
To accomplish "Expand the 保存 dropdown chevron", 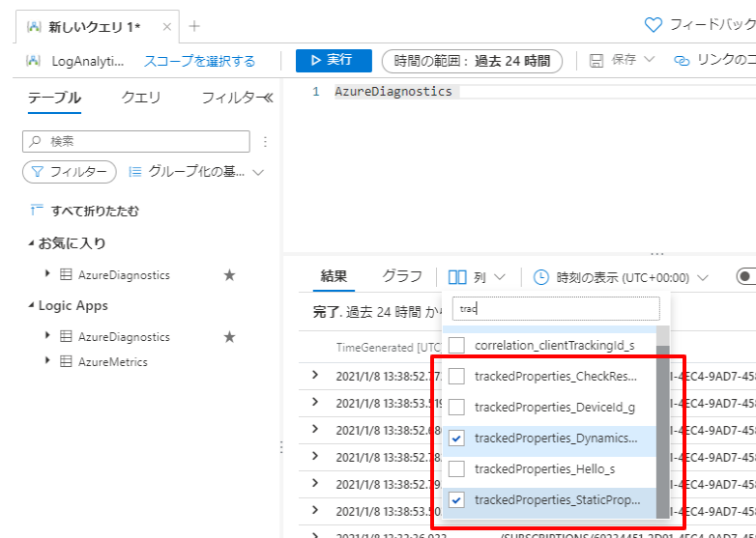I will [650, 59].
